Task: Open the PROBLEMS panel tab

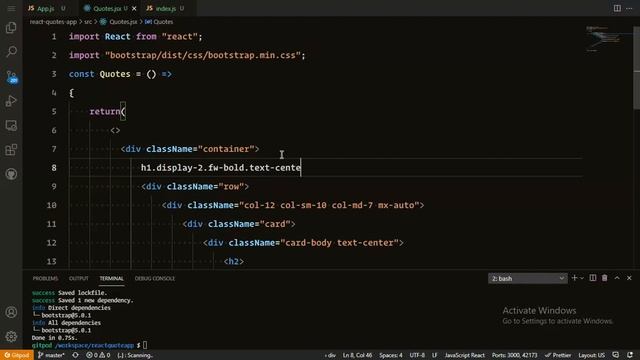Action: [45, 278]
